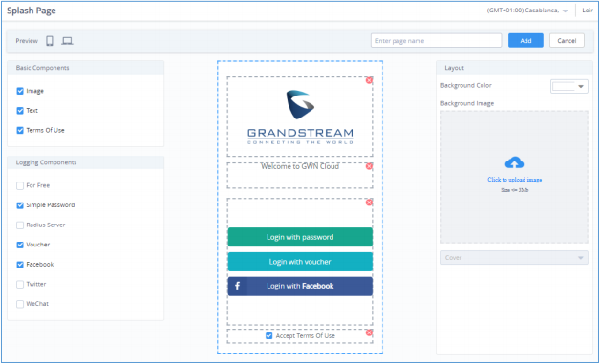Focus the Enter page name field
Screen dimensions: 600x364
(437, 40)
